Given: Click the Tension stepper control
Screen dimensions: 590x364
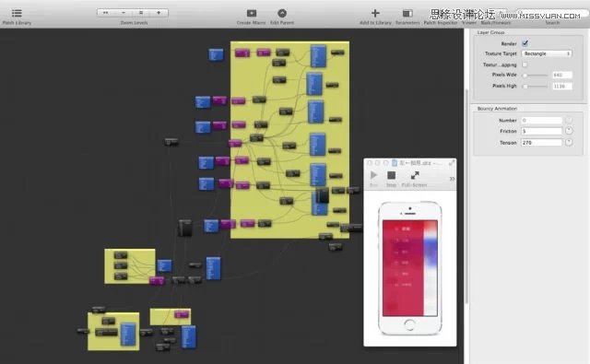Looking at the screenshot, I should 569,143.
